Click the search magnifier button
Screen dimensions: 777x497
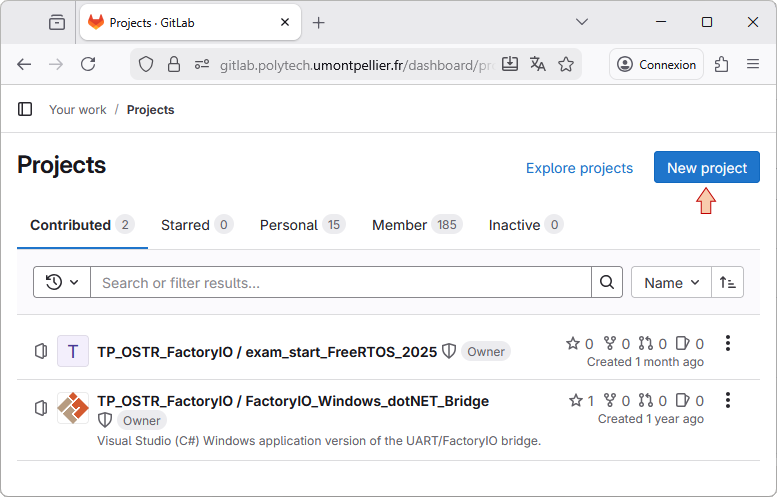coord(606,283)
